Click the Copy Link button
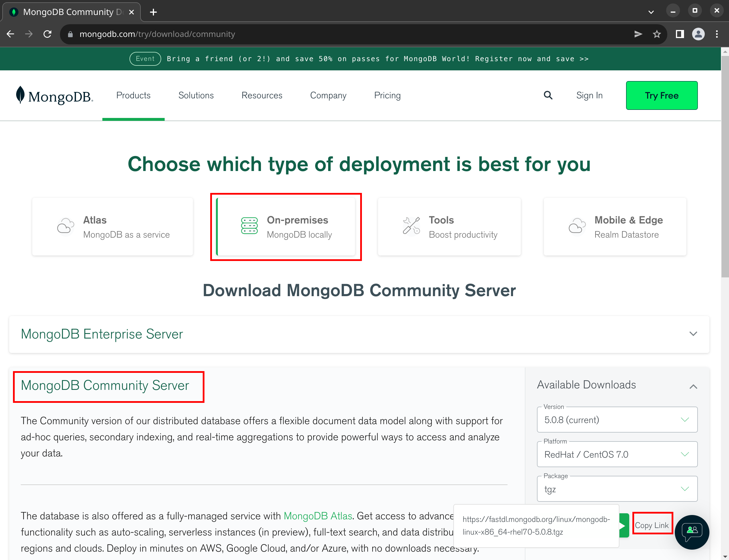 (652, 525)
